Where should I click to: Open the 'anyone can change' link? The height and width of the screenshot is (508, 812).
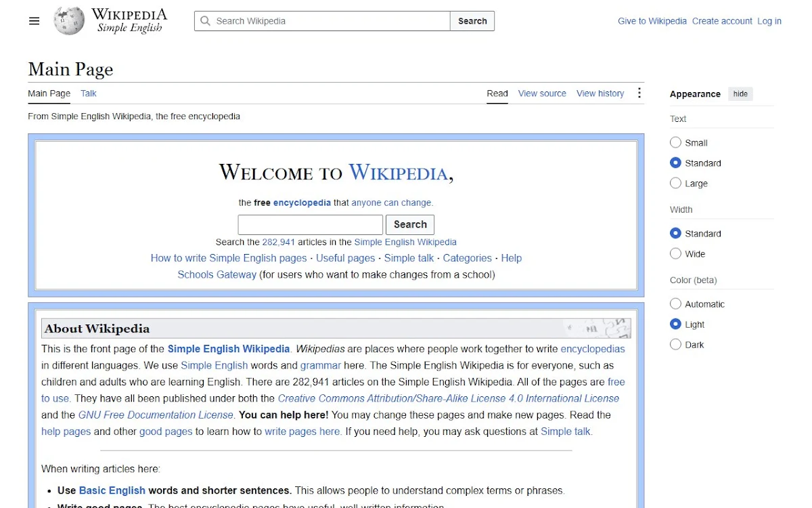[391, 203]
